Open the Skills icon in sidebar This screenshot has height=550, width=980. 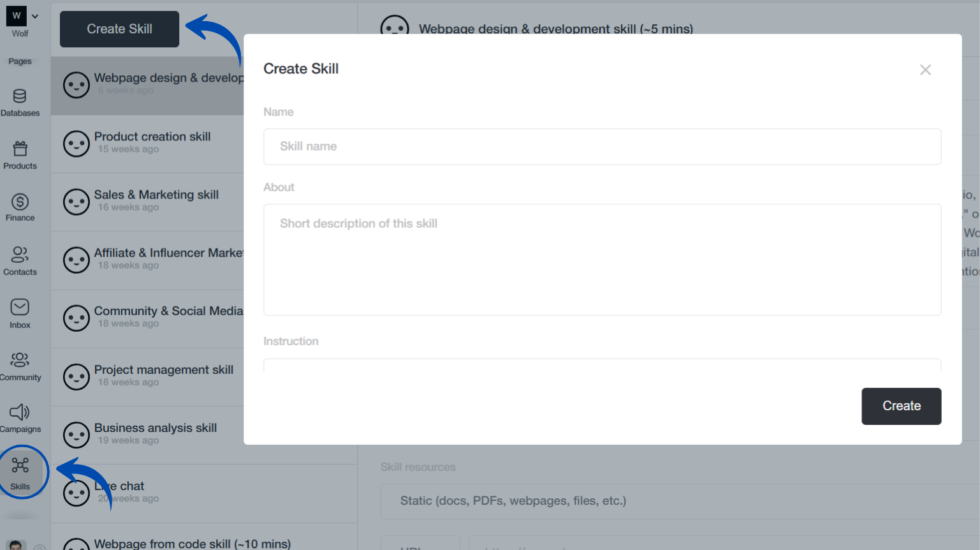pyautogui.click(x=20, y=466)
